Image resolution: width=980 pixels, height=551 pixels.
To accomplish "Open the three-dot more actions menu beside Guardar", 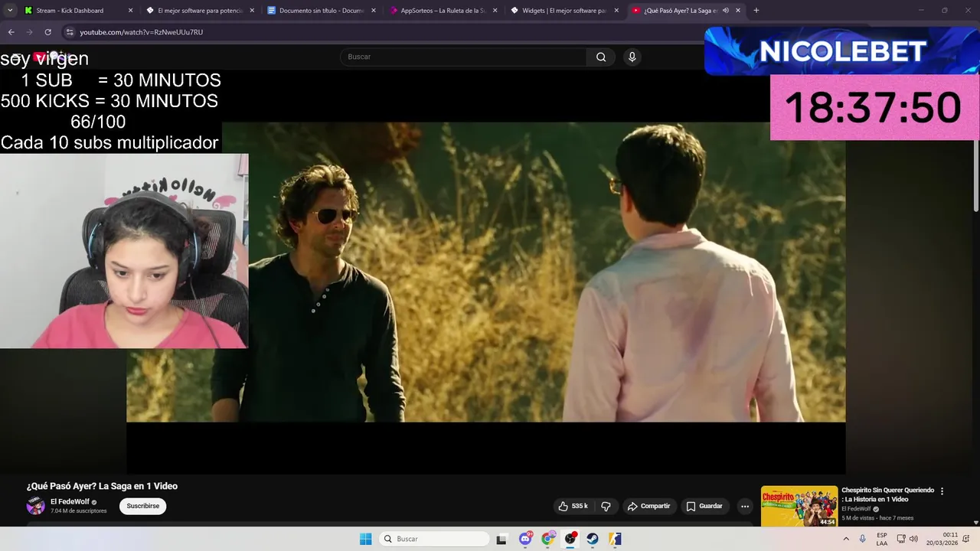I will (x=744, y=506).
